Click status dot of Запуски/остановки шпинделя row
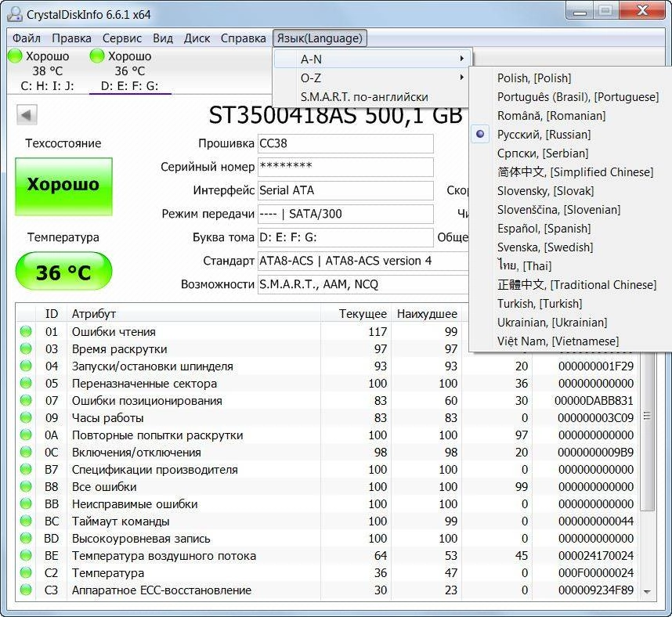The width and height of the screenshot is (672, 617). 26,366
